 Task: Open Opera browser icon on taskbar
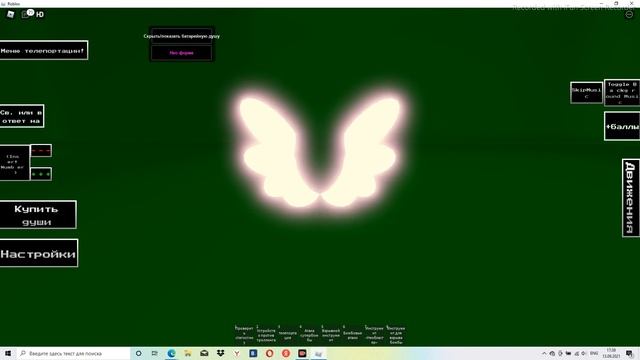point(269,353)
